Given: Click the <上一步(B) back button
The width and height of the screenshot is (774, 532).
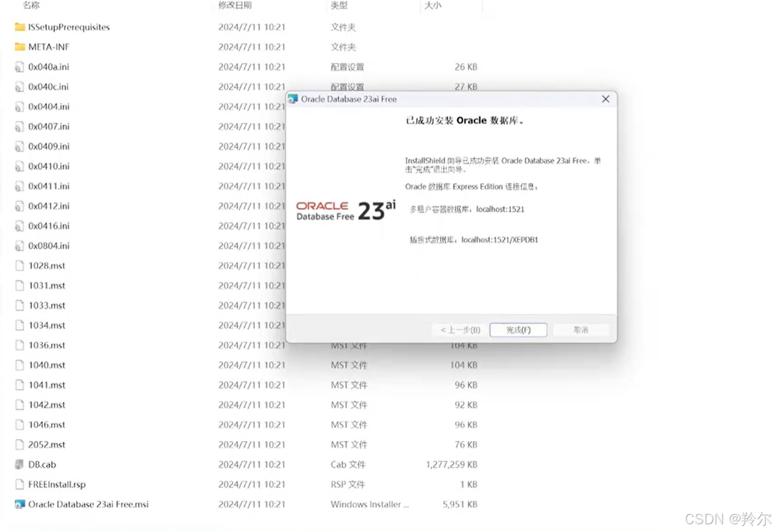Looking at the screenshot, I should tap(460, 330).
